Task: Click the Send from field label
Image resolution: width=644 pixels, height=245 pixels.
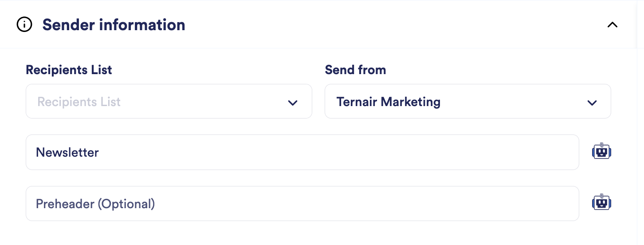Action: tap(355, 70)
